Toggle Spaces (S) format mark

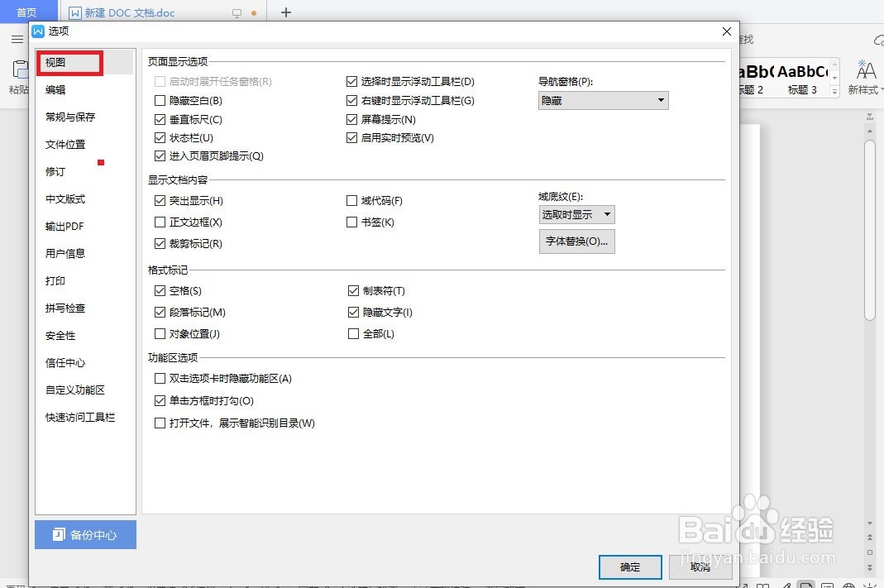[x=160, y=290]
